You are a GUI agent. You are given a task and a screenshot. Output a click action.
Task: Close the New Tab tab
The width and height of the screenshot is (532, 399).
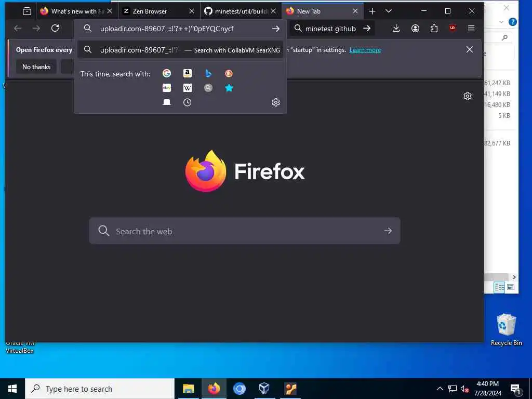pos(355,11)
